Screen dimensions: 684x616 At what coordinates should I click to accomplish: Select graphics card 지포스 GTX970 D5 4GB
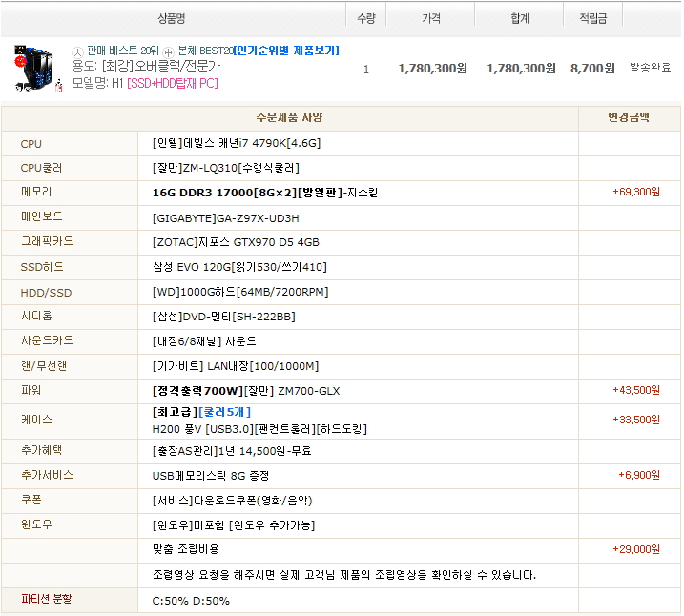[x=236, y=242]
